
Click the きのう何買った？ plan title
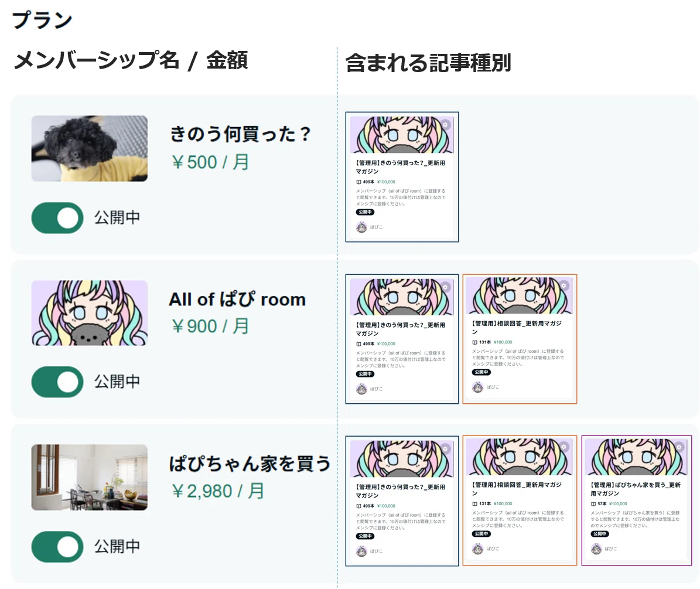(240, 134)
